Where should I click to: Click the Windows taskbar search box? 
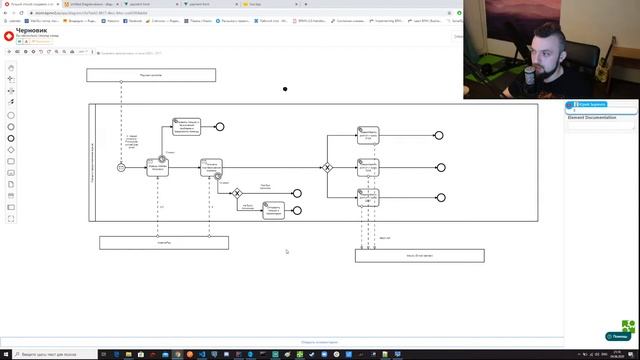tap(55, 354)
